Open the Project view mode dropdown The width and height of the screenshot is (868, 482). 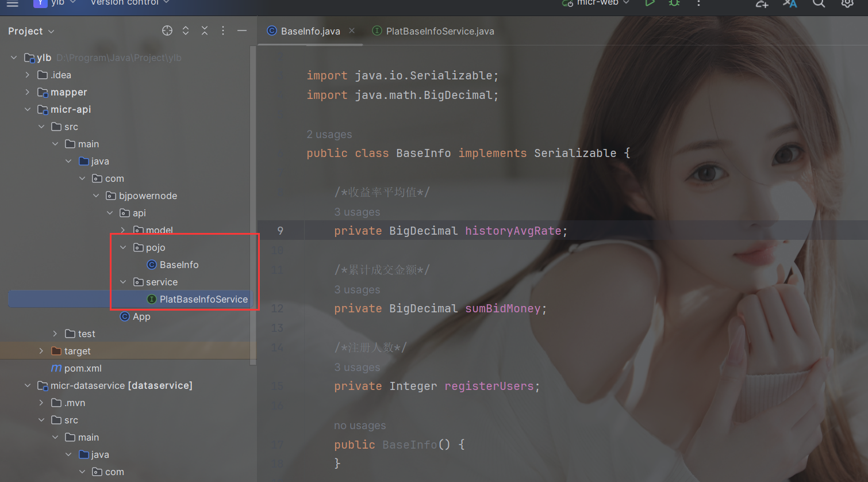(x=31, y=31)
